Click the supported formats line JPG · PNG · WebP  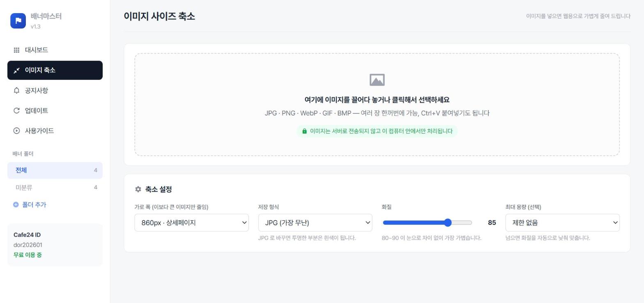pos(377,113)
